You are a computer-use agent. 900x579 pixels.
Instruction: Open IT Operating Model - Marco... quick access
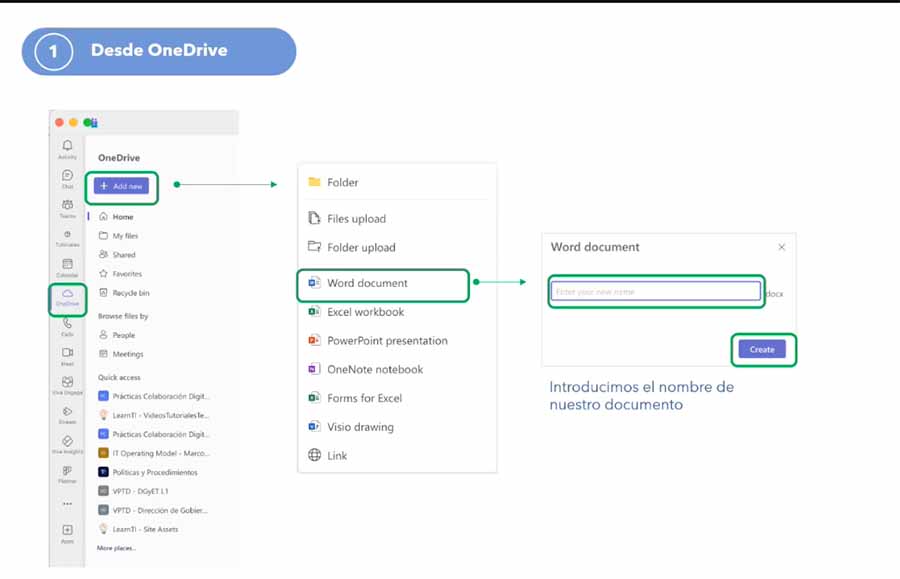point(154,453)
